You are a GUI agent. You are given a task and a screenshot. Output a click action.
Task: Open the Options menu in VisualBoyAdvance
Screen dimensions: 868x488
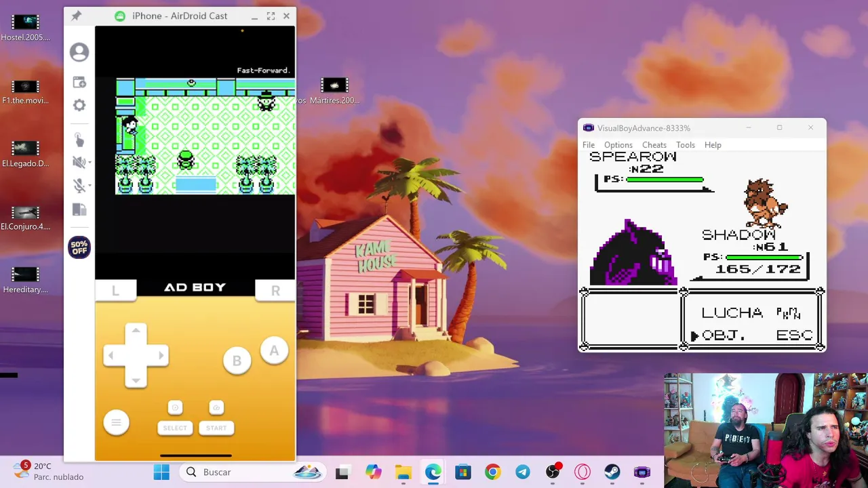pos(618,144)
